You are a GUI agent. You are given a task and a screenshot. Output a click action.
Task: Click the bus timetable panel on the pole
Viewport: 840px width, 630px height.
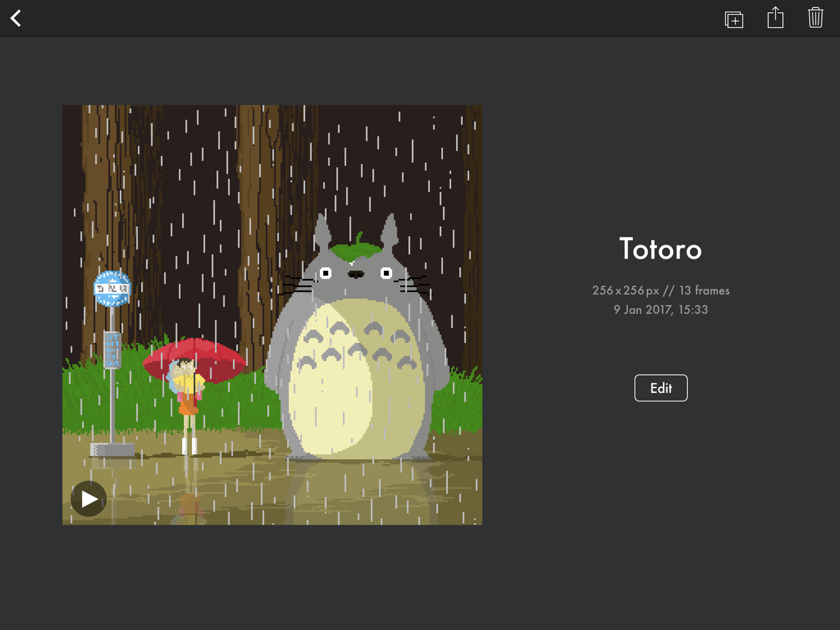pos(112,350)
